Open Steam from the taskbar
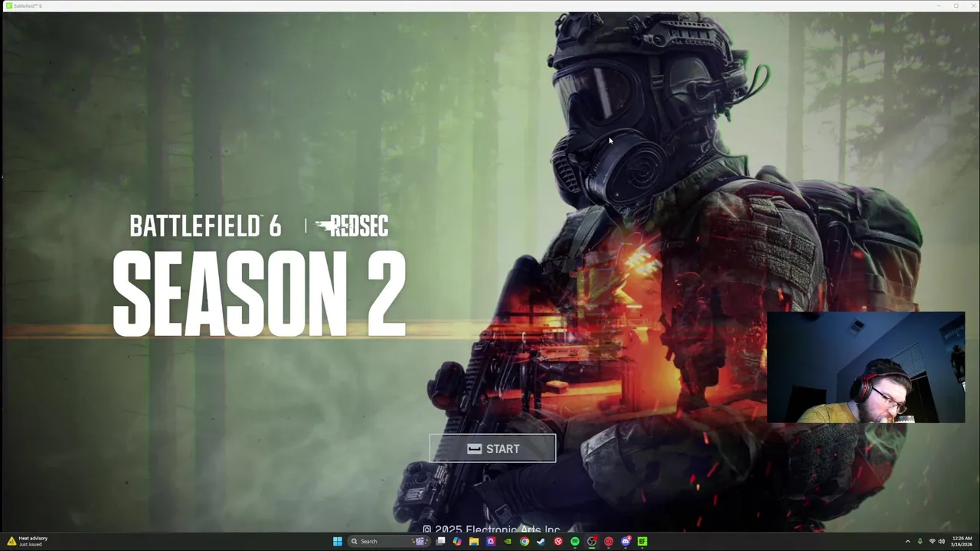Viewport: 980px width, 551px height. coord(541,542)
